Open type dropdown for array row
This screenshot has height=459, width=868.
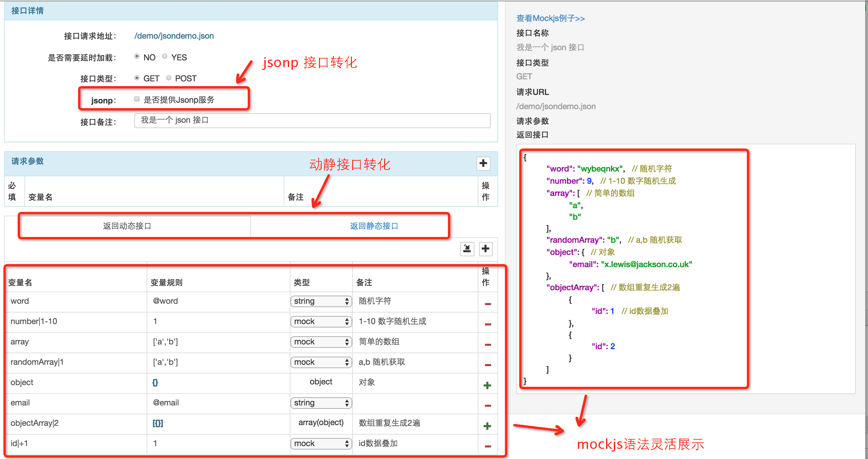pos(321,342)
